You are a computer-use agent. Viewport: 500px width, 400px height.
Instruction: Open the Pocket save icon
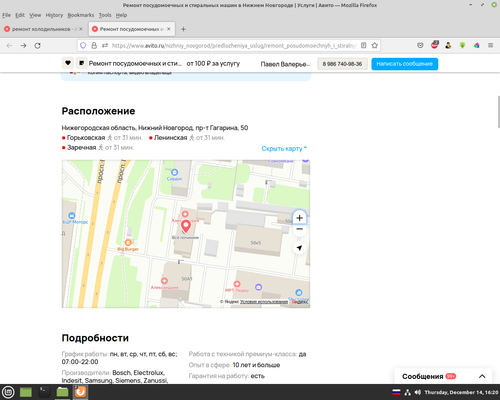click(420, 46)
